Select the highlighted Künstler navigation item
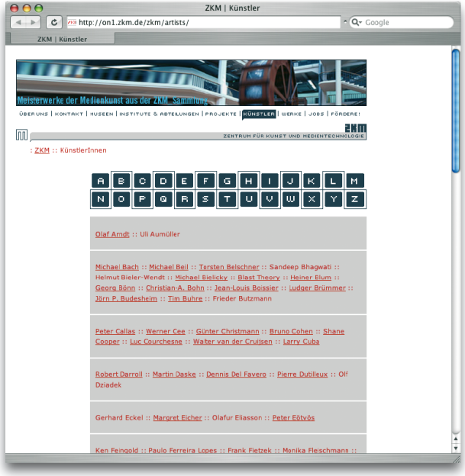The width and height of the screenshot is (465, 476). [x=259, y=114]
